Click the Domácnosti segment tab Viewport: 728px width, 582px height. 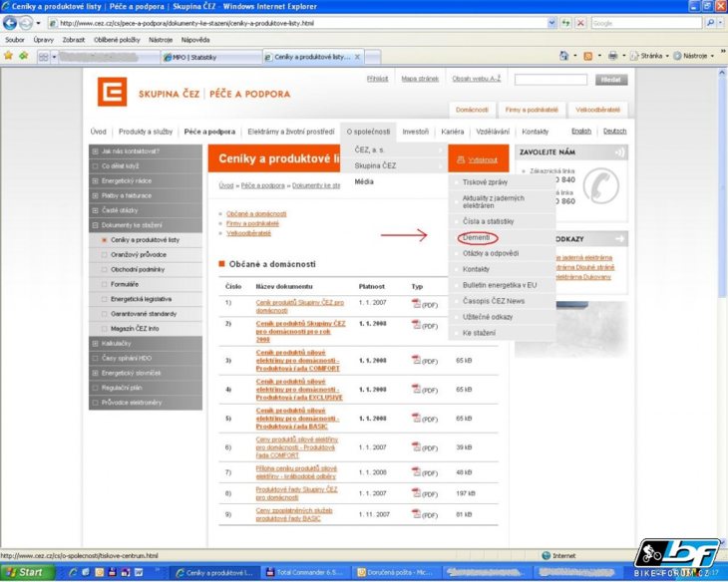pyautogui.click(x=472, y=110)
